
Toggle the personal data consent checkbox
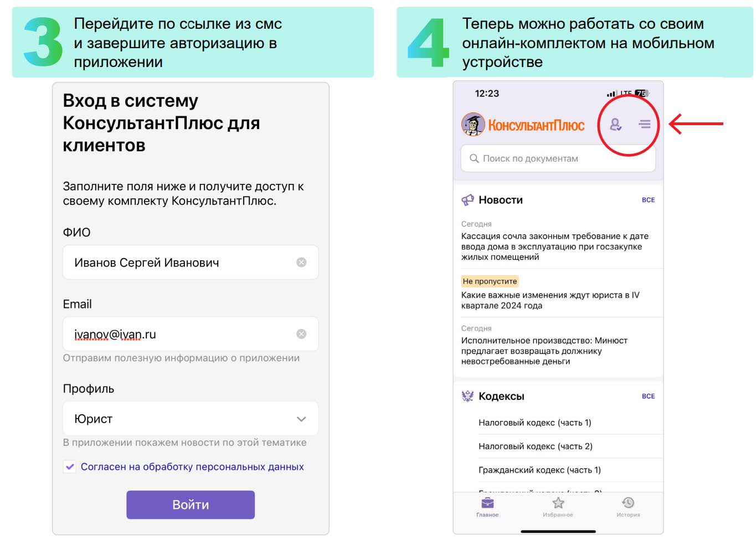pos(70,467)
